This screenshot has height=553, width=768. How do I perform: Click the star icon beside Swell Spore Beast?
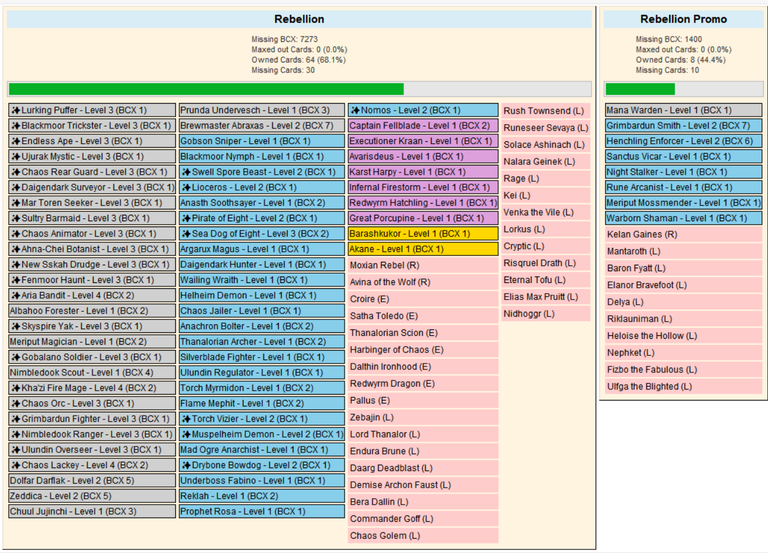point(186,172)
